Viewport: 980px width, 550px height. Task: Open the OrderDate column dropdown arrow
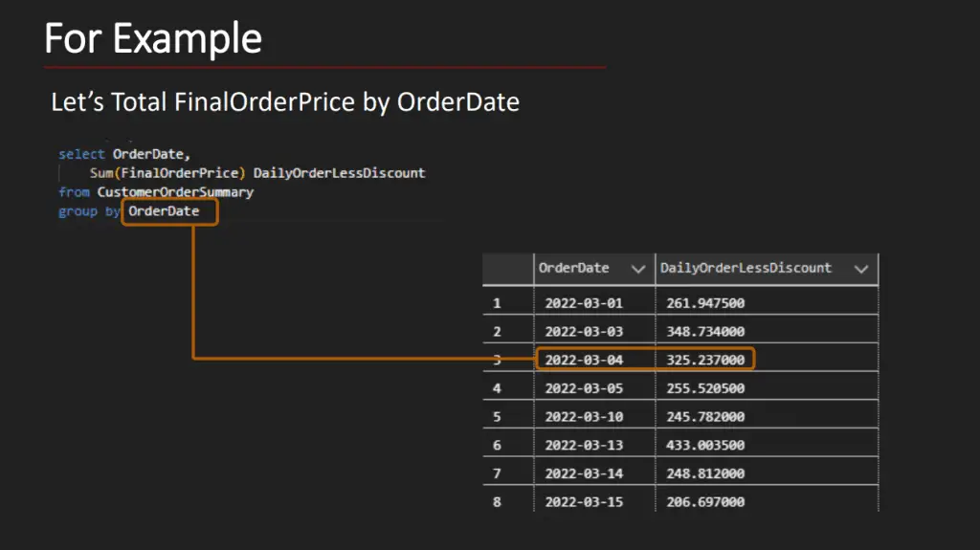tap(637, 270)
